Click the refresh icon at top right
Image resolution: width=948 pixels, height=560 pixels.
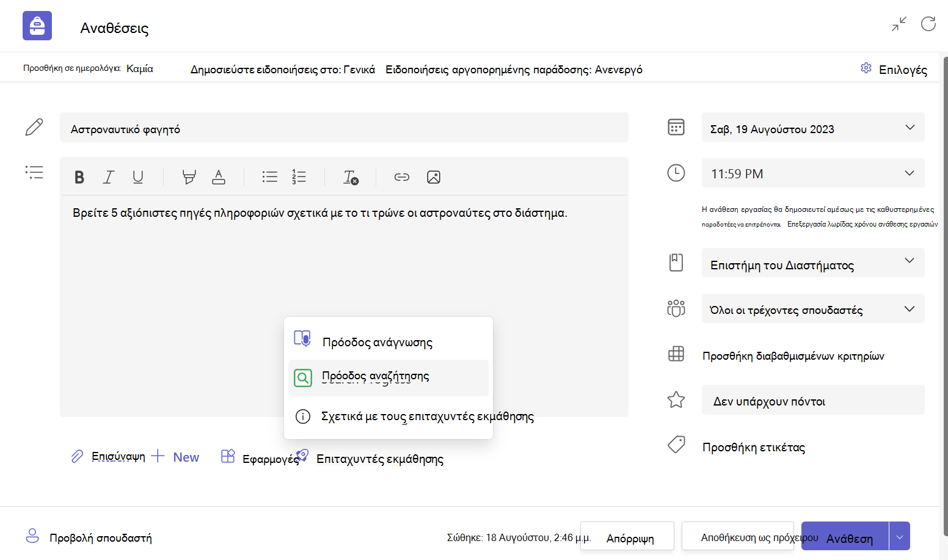click(928, 24)
